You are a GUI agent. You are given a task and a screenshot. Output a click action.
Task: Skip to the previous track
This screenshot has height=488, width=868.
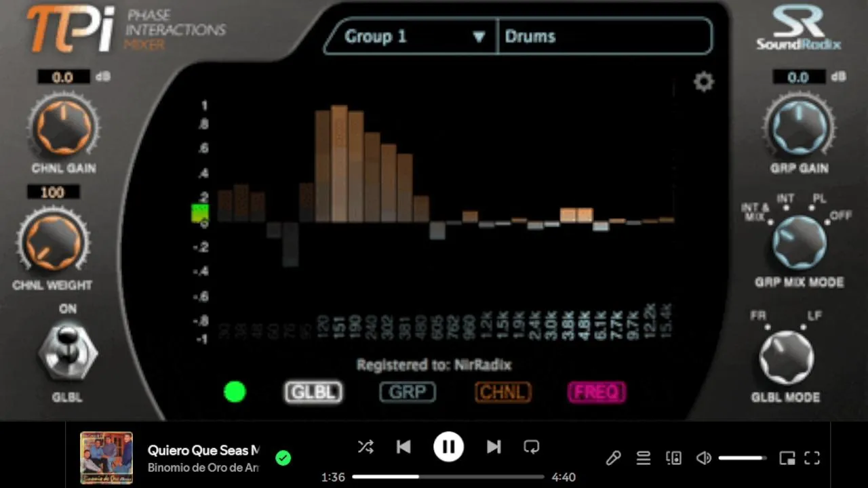coord(403,447)
